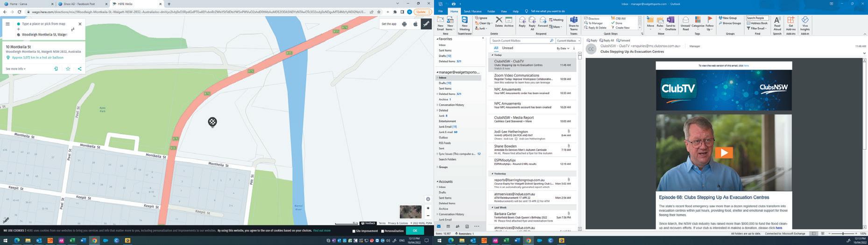Adjust the Outlook zoom slider
Viewport: 868px width, 245px height.
[x=843, y=233]
